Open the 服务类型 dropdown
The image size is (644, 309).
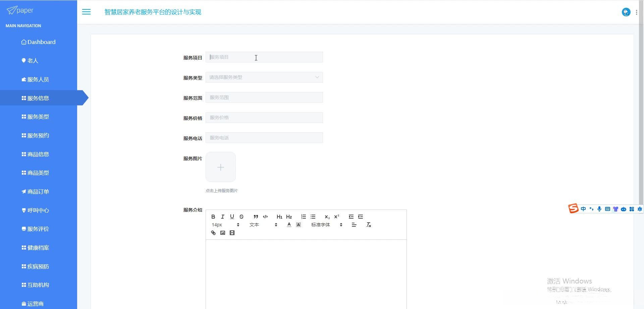click(264, 77)
